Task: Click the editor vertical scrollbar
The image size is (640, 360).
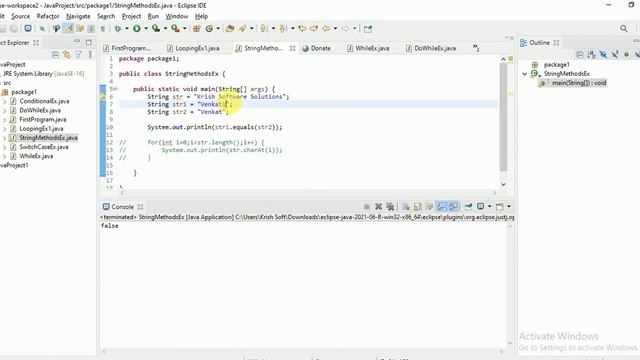Action: pos(503,116)
